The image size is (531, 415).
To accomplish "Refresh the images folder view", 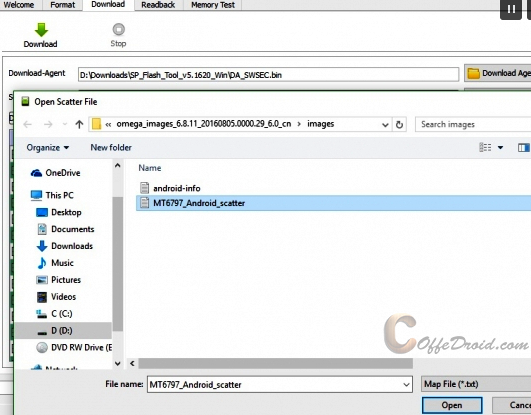I will coord(399,125).
